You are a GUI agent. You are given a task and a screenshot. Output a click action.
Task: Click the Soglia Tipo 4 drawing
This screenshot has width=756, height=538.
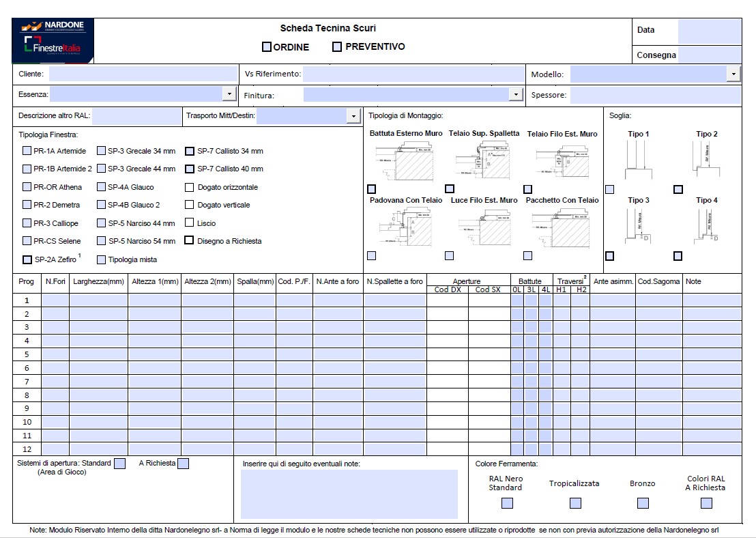706,225
